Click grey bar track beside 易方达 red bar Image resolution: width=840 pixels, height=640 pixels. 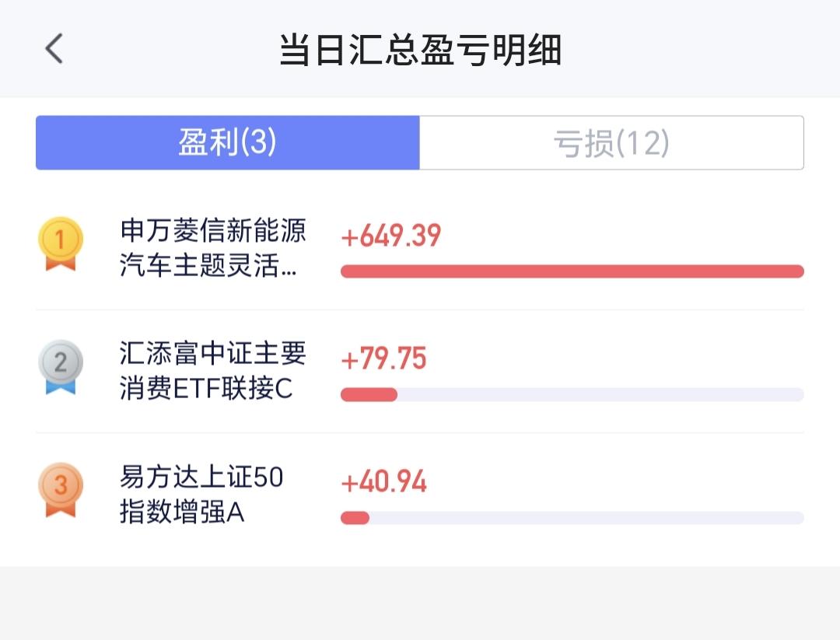(583, 518)
